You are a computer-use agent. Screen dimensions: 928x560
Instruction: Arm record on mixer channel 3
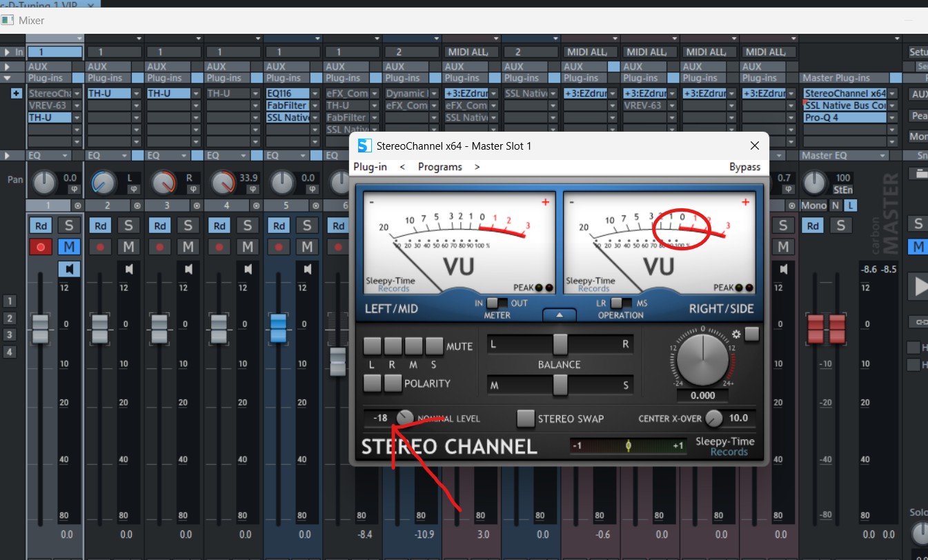click(x=160, y=246)
